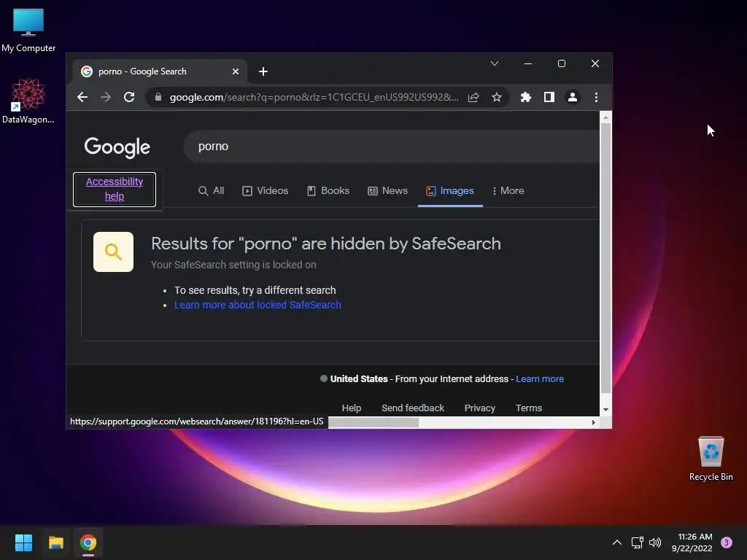Image resolution: width=747 pixels, height=560 pixels.
Task: Open Chrome's three-dot menu
Action: pyautogui.click(x=596, y=97)
